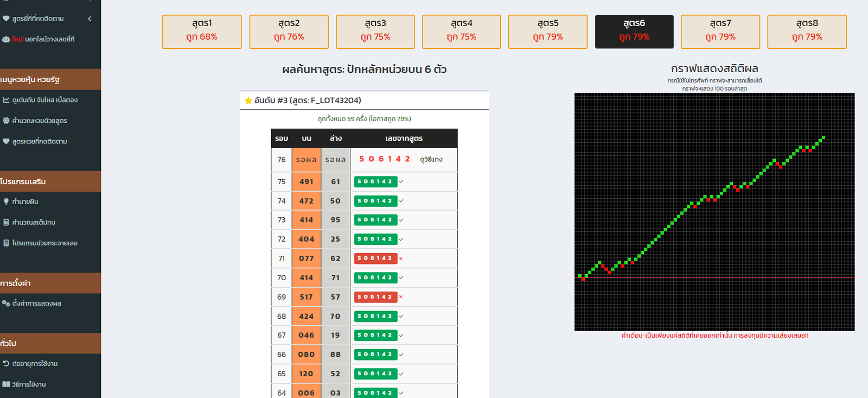Click the checkmark icon in row 72
Screen dimensions: 868x398
pos(401,239)
